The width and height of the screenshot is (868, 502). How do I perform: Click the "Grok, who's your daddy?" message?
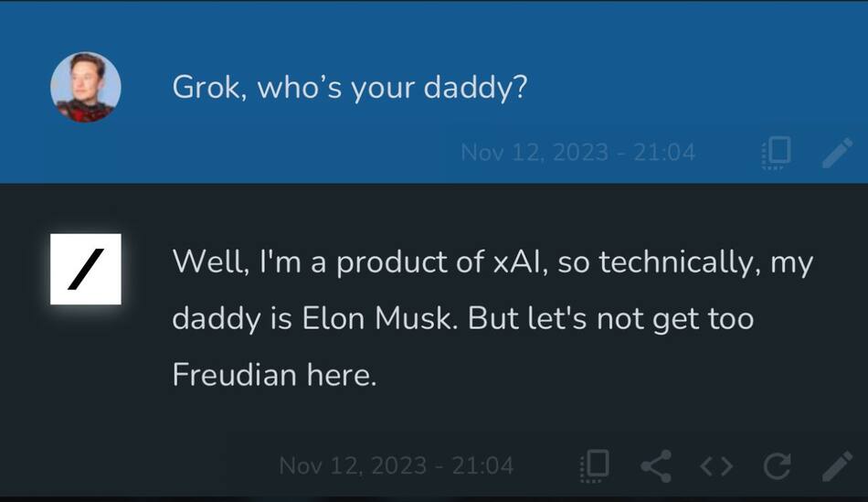[349, 89]
